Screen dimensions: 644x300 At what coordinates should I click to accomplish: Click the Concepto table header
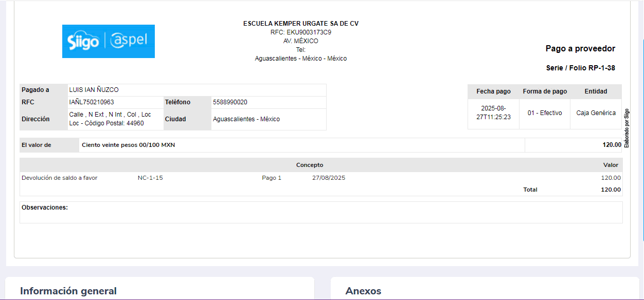pyautogui.click(x=310, y=165)
